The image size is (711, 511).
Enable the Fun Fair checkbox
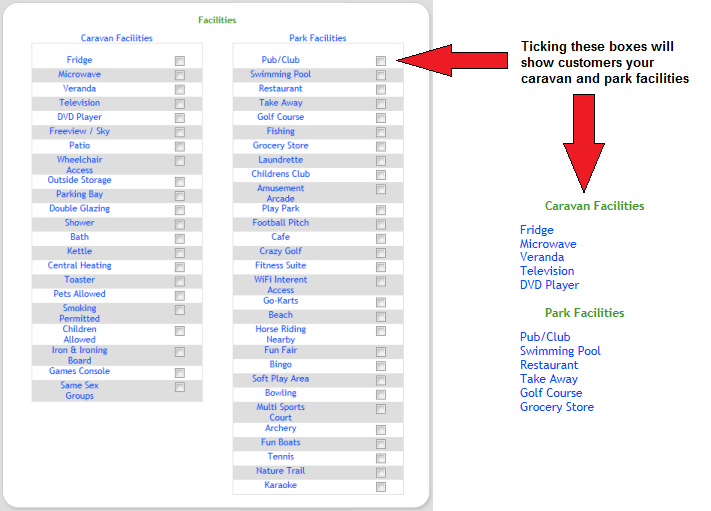[381, 352]
